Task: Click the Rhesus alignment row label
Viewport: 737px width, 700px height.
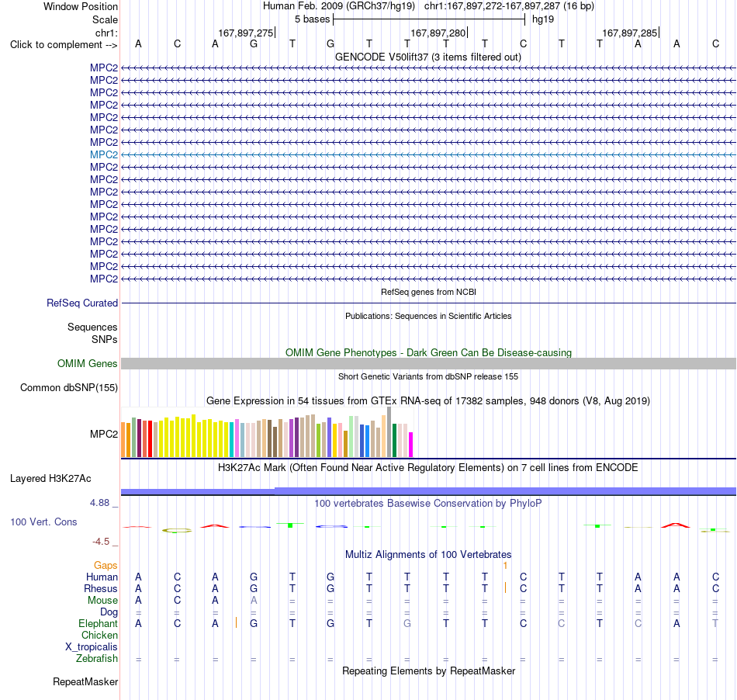Action: coord(101,589)
